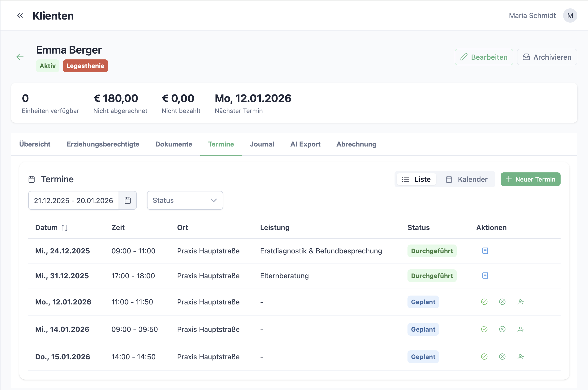Mark 15.01.2026 appointment as completed
588x390 pixels.
pyautogui.click(x=484, y=357)
